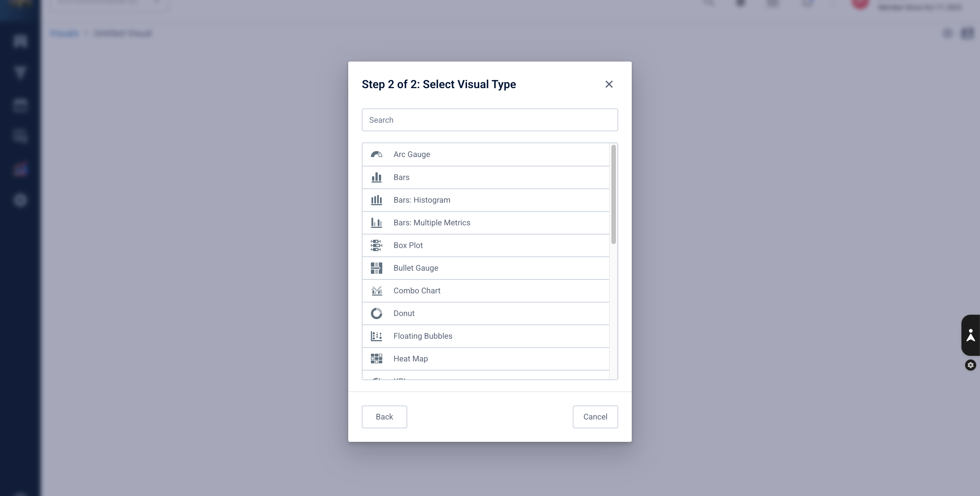Select the Heat Map list entry
Viewport: 980px width, 496px height.
(x=485, y=359)
